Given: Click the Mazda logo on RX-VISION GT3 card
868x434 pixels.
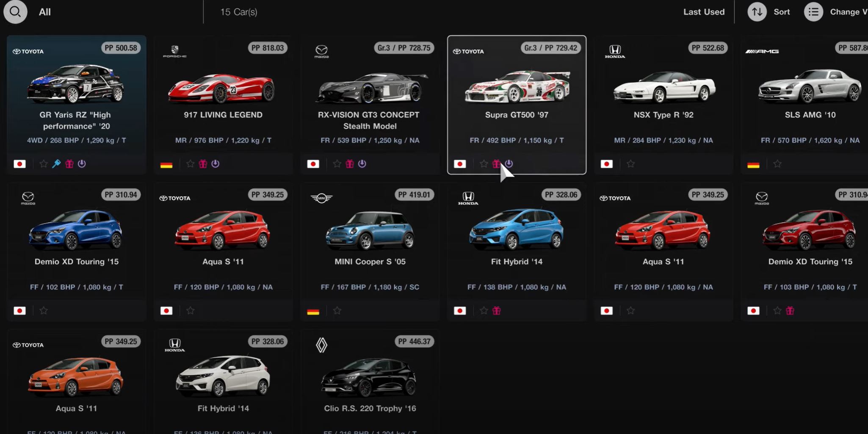Looking at the screenshot, I should pyautogui.click(x=321, y=51).
